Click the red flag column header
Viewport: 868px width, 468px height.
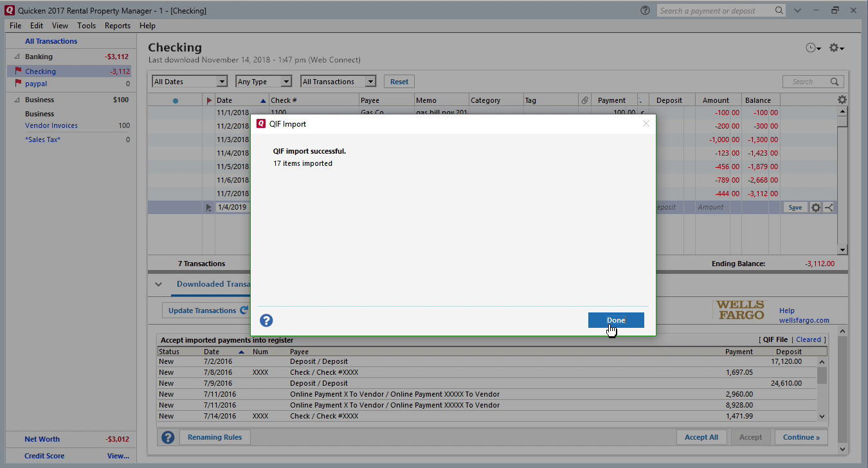coord(209,100)
